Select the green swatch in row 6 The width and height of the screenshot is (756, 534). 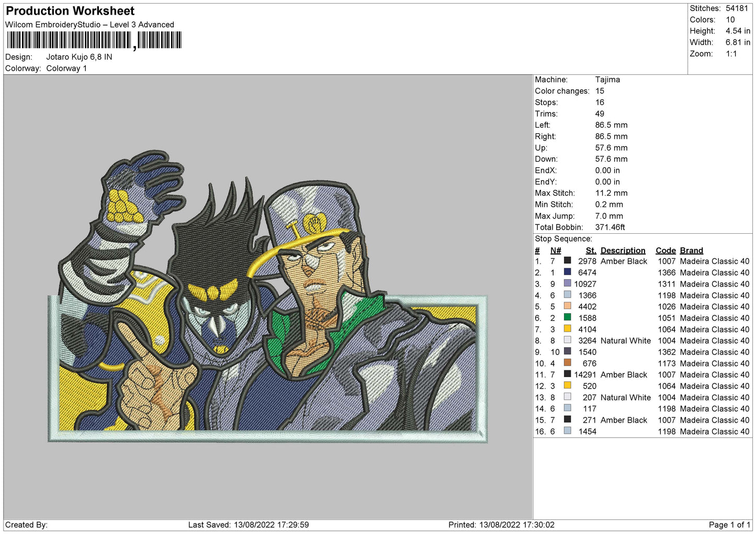(x=567, y=317)
